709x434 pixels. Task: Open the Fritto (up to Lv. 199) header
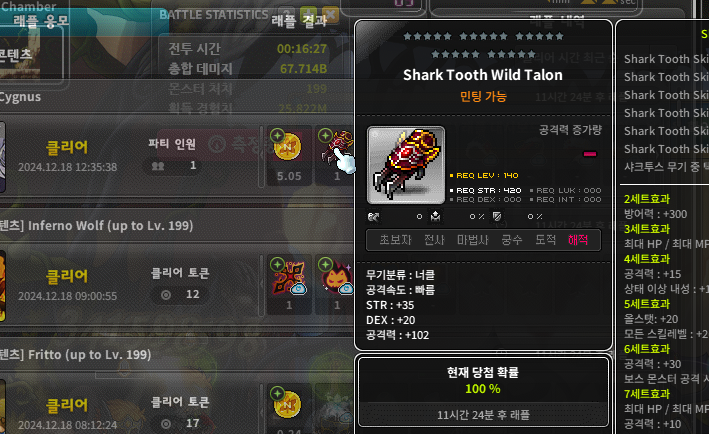pyautogui.click(x=76, y=354)
